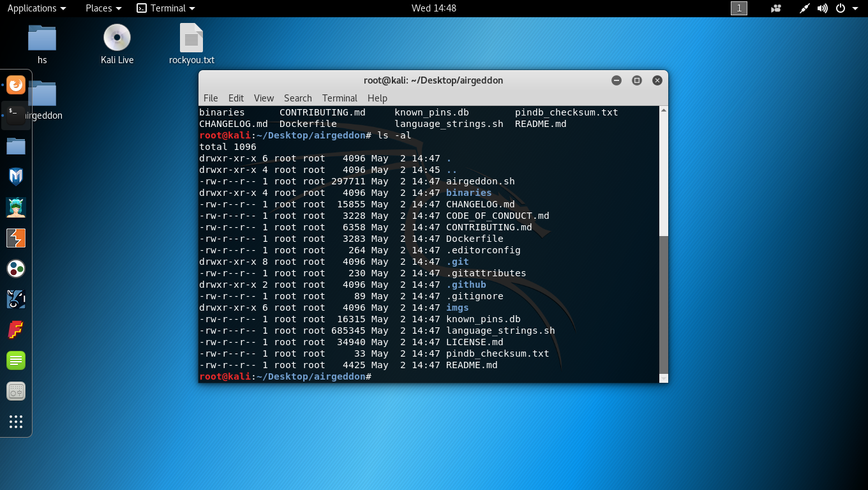Click the power icon in top bar

click(841, 8)
